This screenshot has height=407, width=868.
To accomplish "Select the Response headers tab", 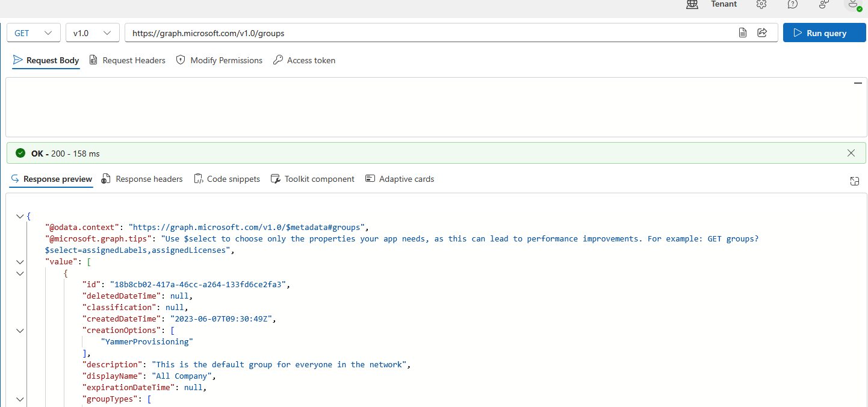I will point(142,179).
